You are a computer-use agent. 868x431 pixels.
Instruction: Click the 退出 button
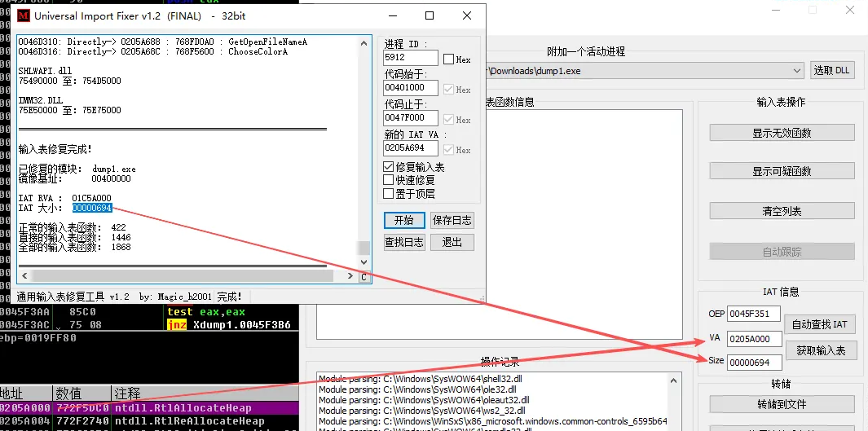[x=452, y=242]
